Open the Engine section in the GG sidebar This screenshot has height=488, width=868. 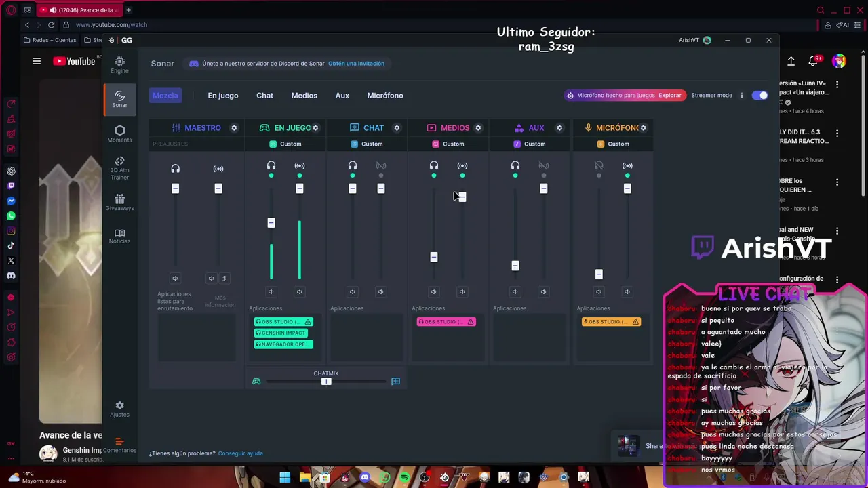click(x=119, y=65)
